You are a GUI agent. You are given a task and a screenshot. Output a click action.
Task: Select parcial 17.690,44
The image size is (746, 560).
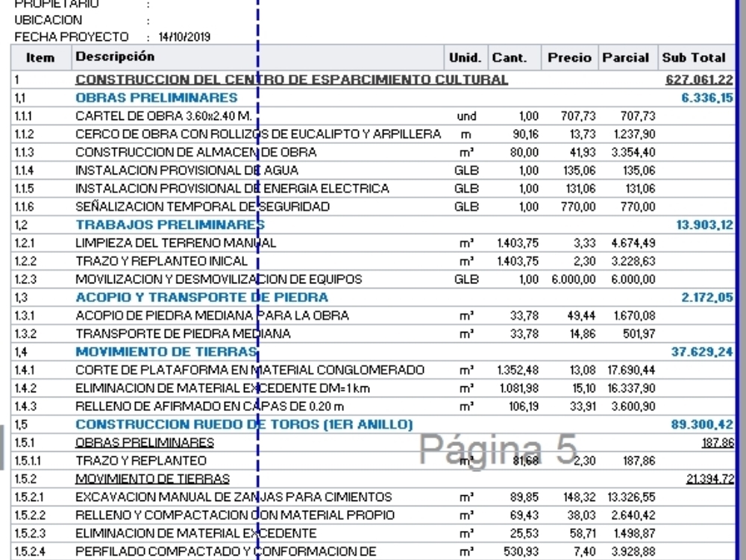click(x=632, y=370)
